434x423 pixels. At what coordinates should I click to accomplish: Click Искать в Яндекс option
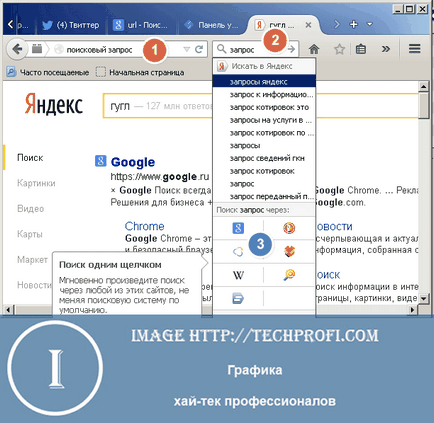264,66
